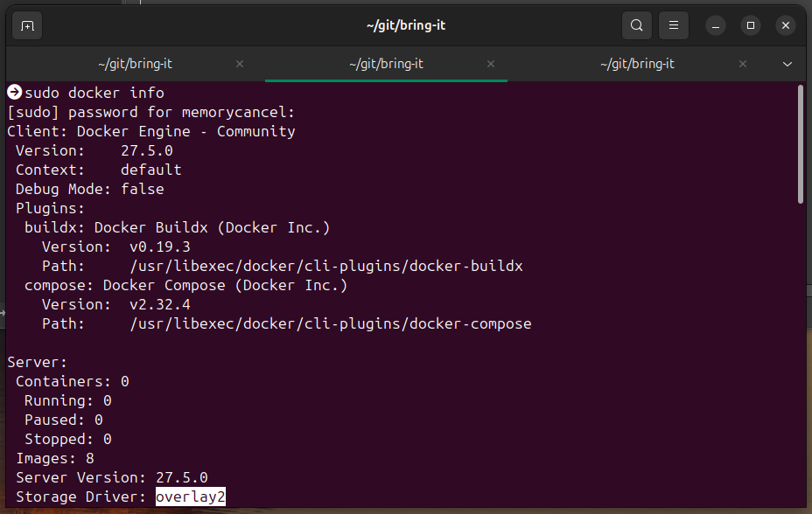Click the prompt arrow icon
The image size is (812, 514).
[x=15, y=92]
